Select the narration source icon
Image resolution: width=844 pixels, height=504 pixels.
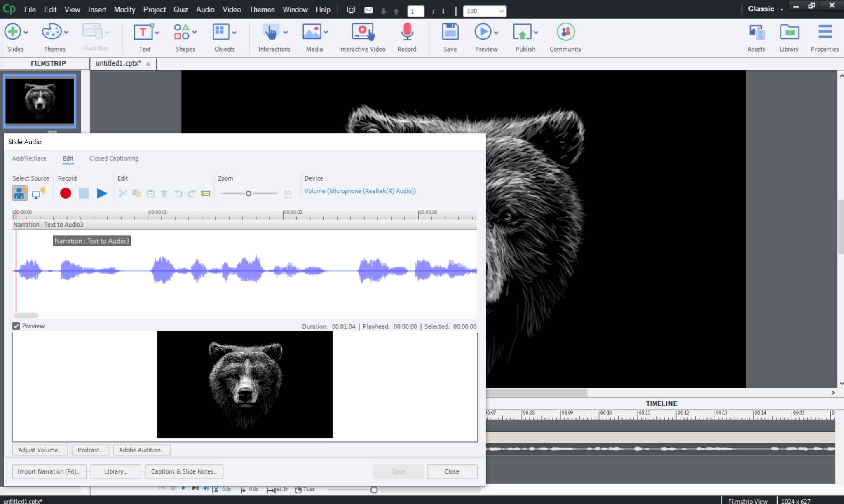[x=19, y=193]
